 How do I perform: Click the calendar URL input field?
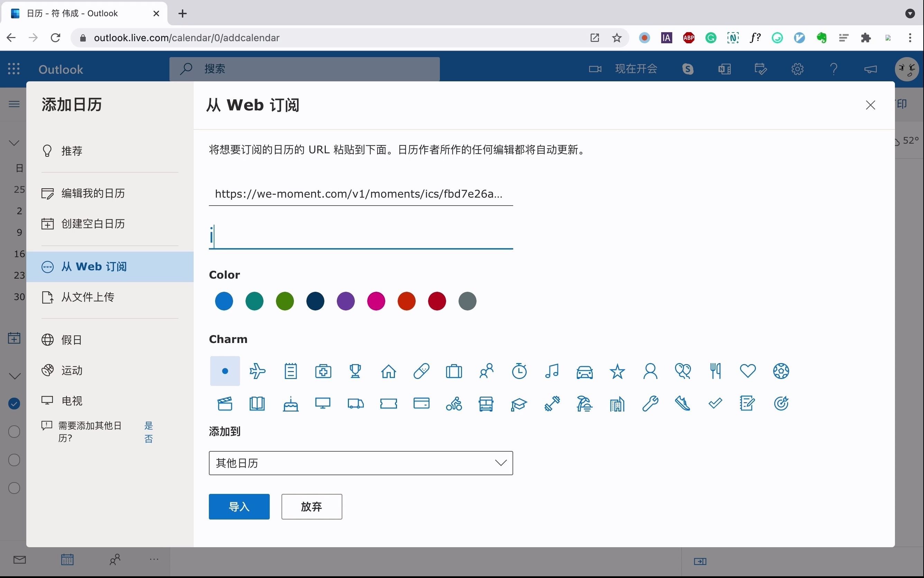361,194
